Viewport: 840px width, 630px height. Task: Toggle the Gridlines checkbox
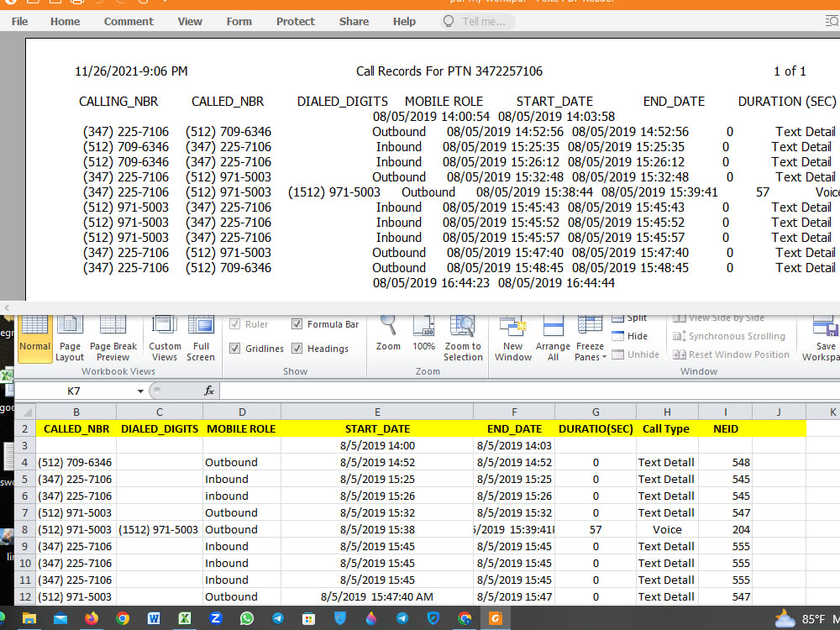pos(234,349)
